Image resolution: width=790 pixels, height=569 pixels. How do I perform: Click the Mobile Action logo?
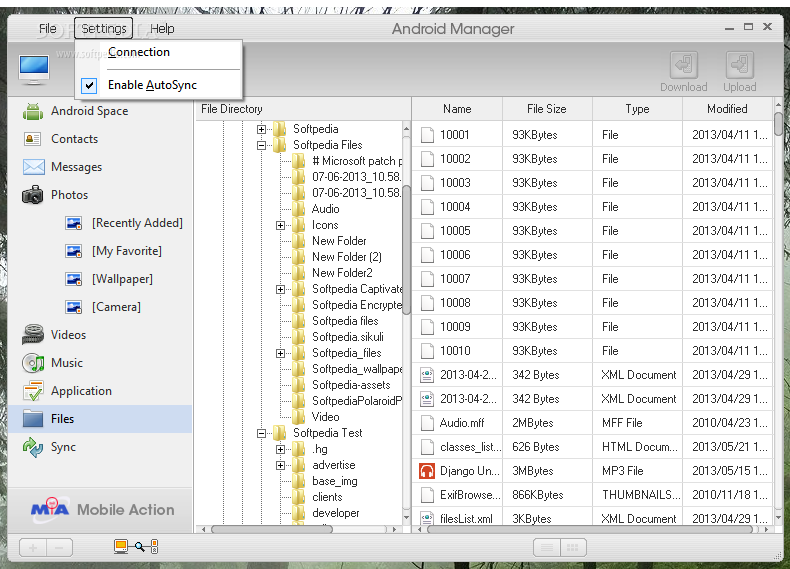click(x=103, y=509)
